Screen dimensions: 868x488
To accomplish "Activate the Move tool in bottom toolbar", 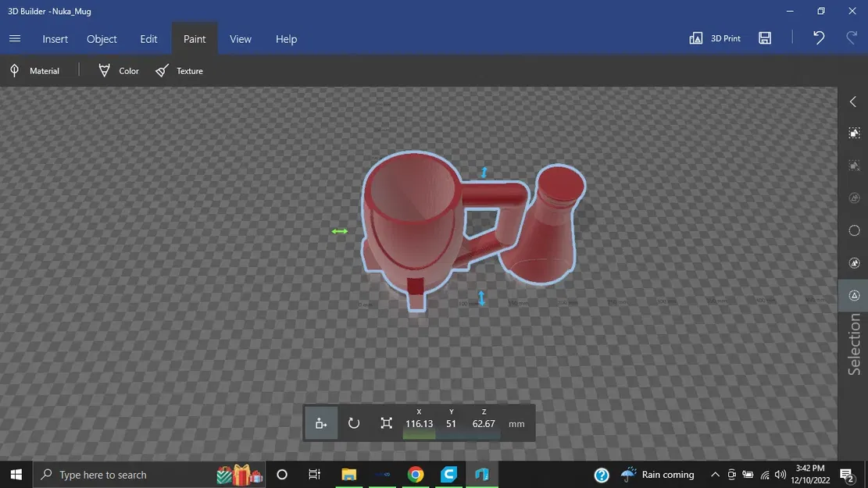I will tap(321, 423).
